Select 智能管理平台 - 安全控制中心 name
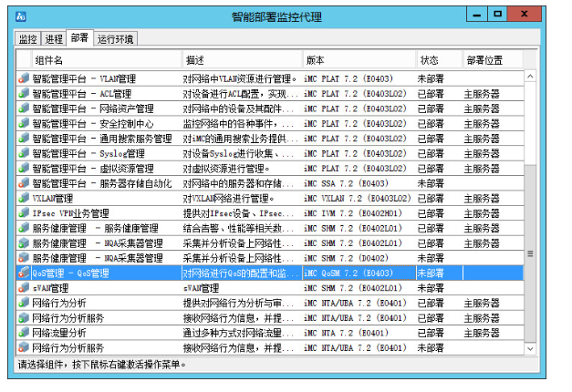The width and height of the screenshot is (572, 392). [x=93, y=124]
